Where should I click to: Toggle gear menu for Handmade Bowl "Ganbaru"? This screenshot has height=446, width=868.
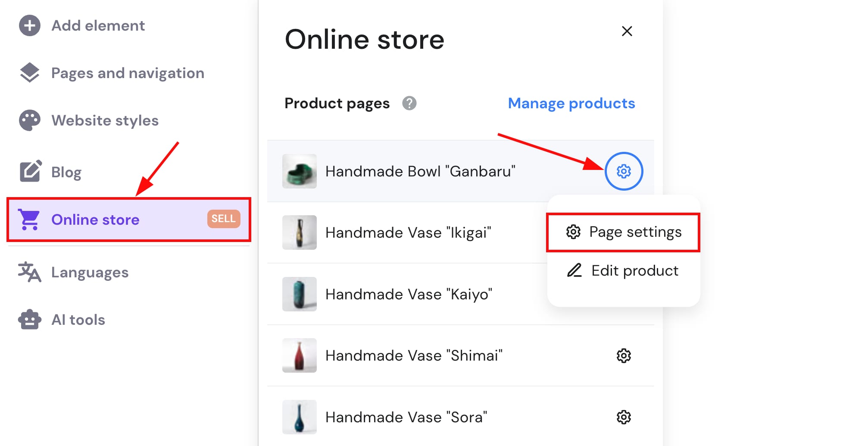[x=623, y=171]
